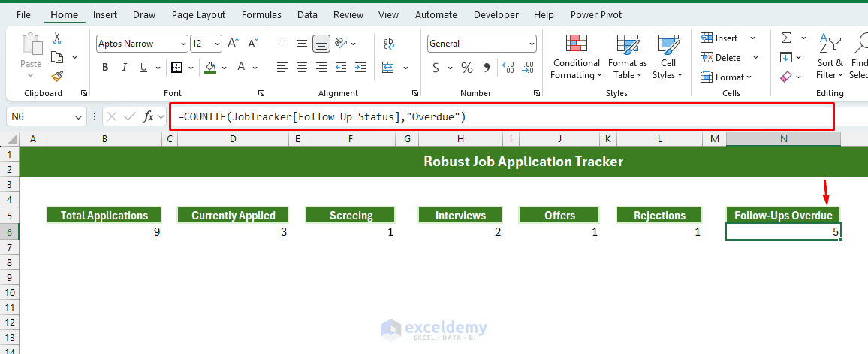Viewport: 868px width, 354px height.
Task: Apply Accounting dollar format
Action: [436, 68]
